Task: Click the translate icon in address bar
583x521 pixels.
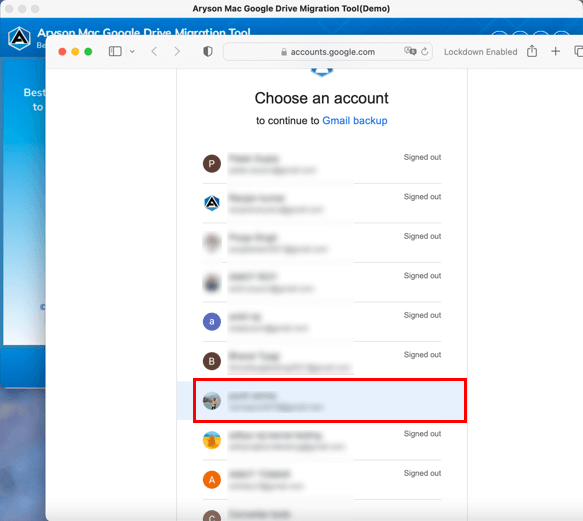Action: (410, 51)
